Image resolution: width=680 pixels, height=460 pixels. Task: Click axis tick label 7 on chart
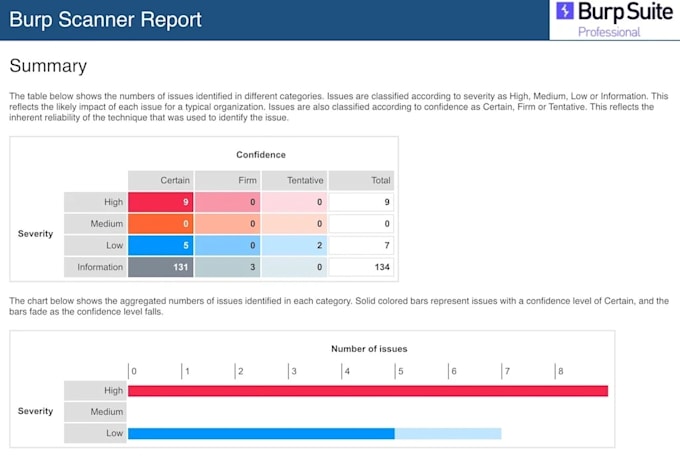click(507, 372)
